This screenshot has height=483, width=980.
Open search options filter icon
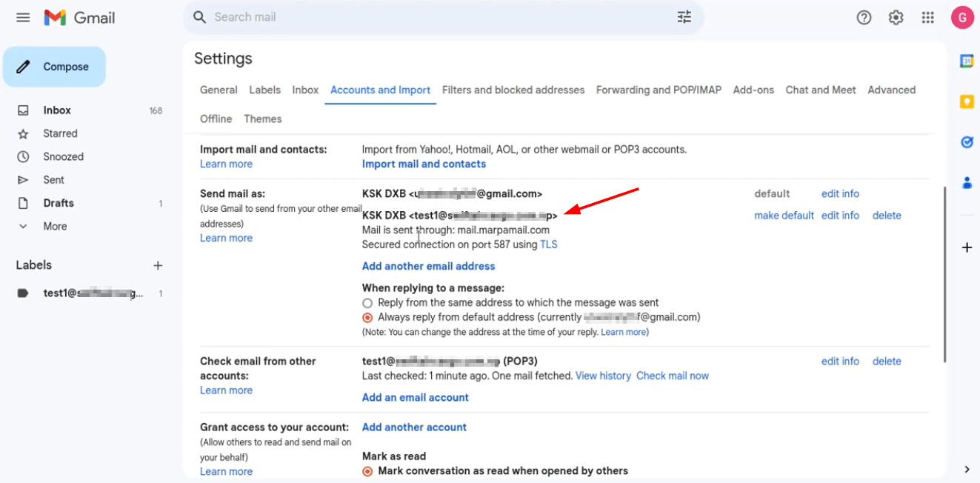click(x=684, y=17)
